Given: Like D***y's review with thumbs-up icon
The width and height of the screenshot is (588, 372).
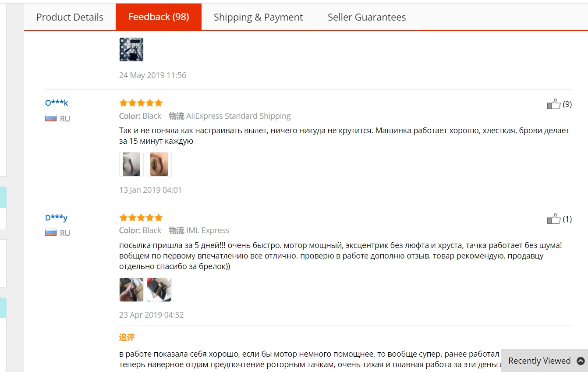Looking at the screenshot, I should pyautogui.click(x=554, y=219).
